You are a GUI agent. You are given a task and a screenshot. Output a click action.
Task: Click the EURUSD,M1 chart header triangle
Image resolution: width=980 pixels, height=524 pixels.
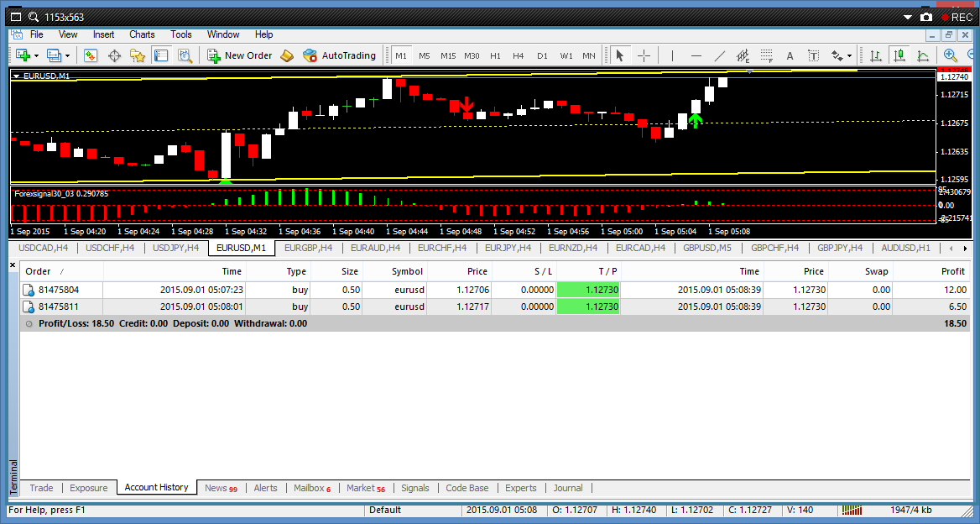click(x=16, y=76)
